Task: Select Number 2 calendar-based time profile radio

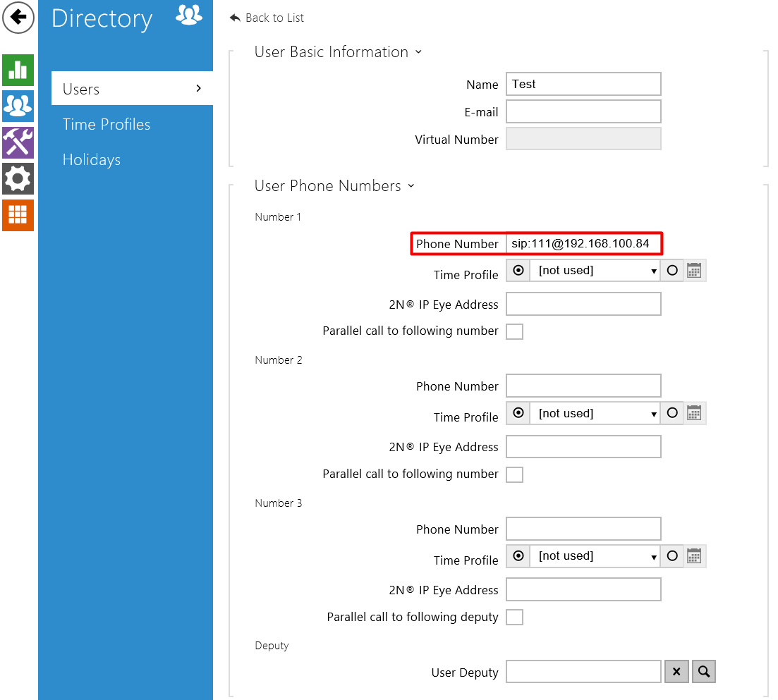Action: [x=672, y=413]
